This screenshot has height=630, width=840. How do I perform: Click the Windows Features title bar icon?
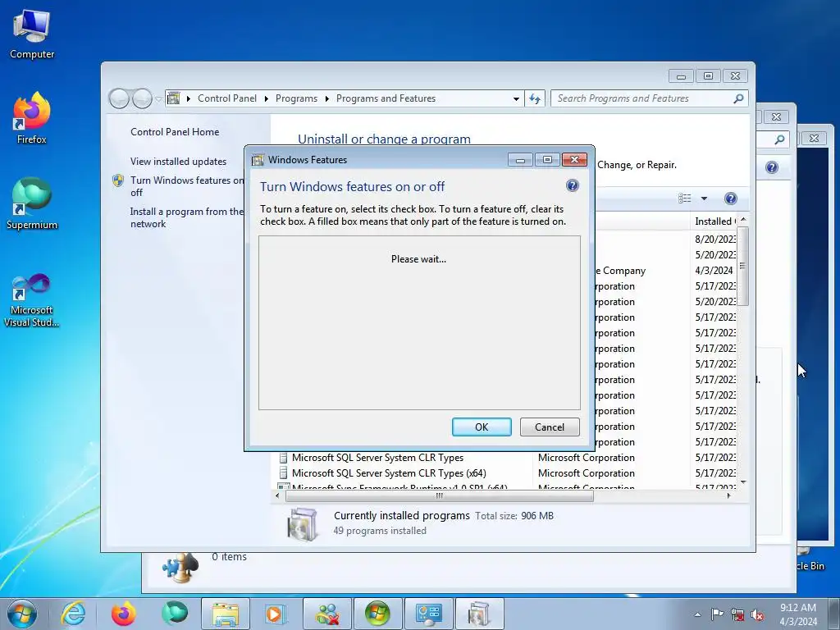pos(258,160)
